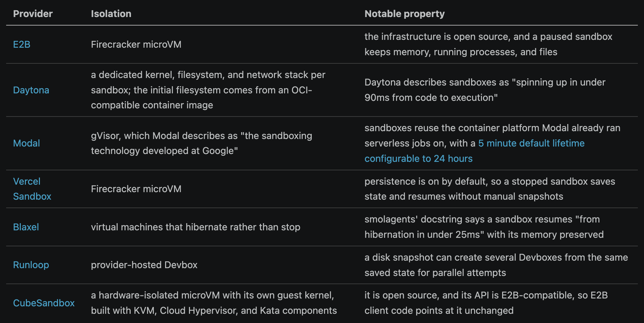Click the provider-hosted Devbox cell

pyautogui.click(x=144, y=265)
